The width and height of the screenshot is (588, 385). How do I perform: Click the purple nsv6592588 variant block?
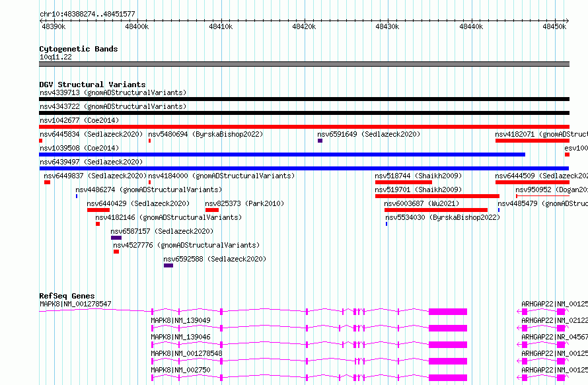coord(168,265)
